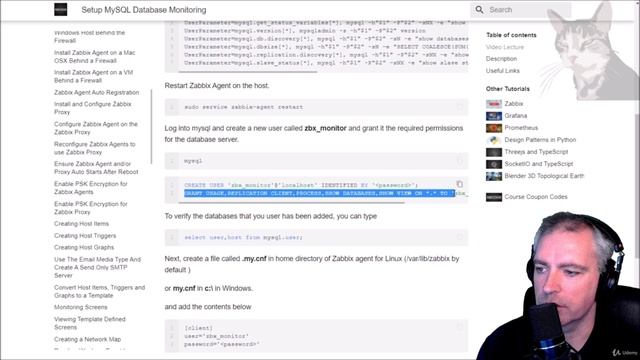Screen dimensions: 640x360
Task: Open Blender 3D Topological Earth thumbnail
Action: click(494, 176)
